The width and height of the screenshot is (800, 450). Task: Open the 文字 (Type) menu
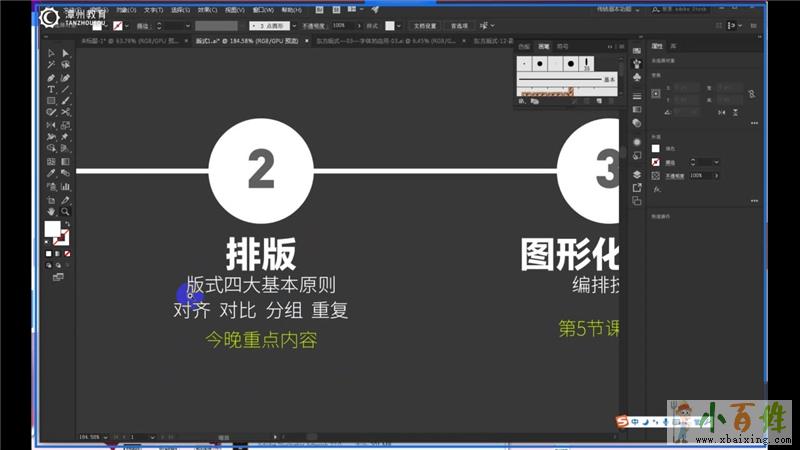click(x=152, y=10)
